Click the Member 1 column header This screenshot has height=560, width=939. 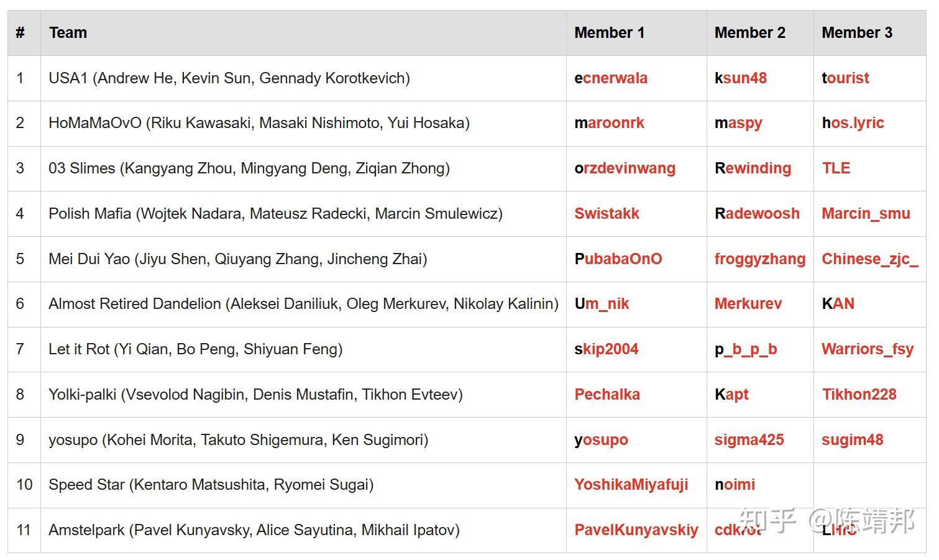609,33
